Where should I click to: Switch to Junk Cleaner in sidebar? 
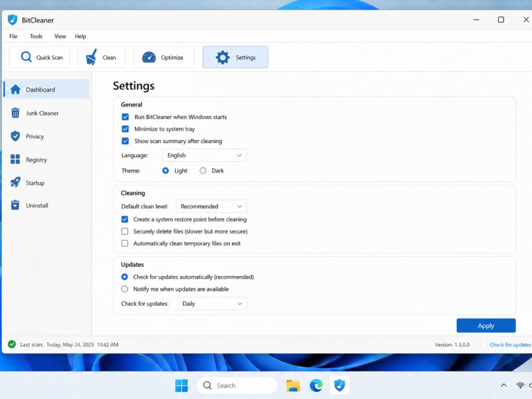click(x=47, y=113)
